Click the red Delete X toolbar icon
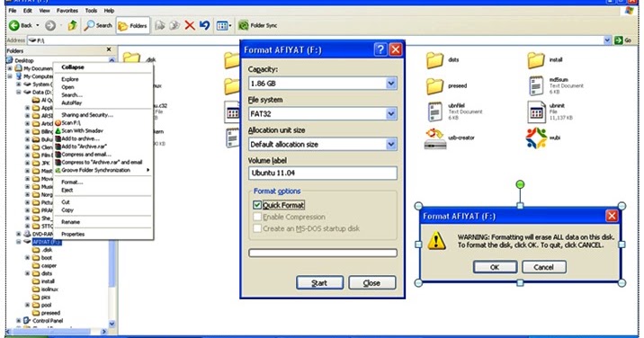 pyautogui.click(x=190, y=25)
